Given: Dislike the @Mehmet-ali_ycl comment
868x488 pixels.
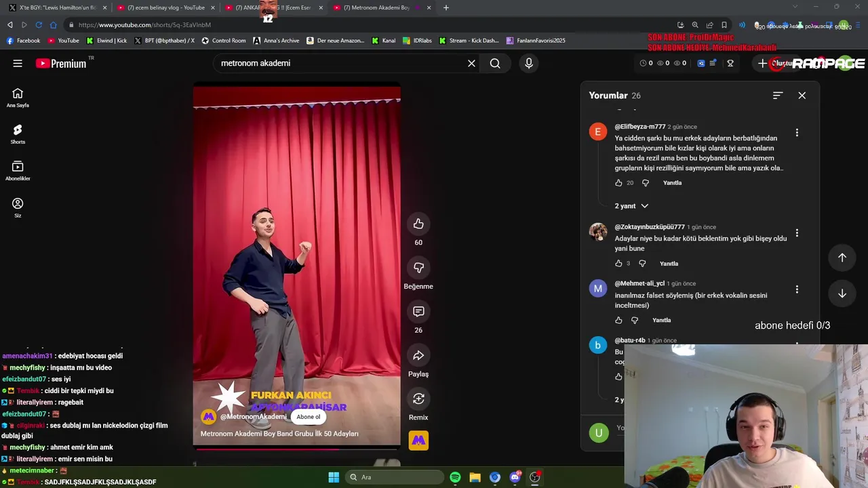Looking at the screenshot, I should coord(635,320).
